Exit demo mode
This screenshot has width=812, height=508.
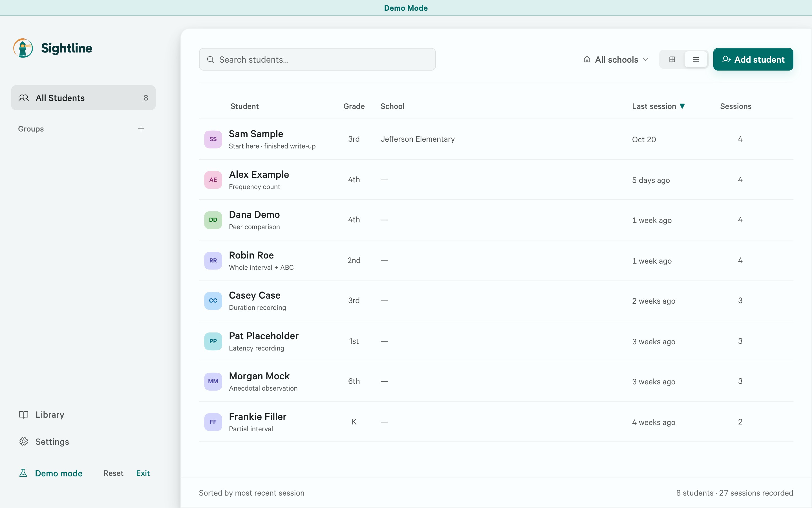pyautogui.click(x=143, y=473)
